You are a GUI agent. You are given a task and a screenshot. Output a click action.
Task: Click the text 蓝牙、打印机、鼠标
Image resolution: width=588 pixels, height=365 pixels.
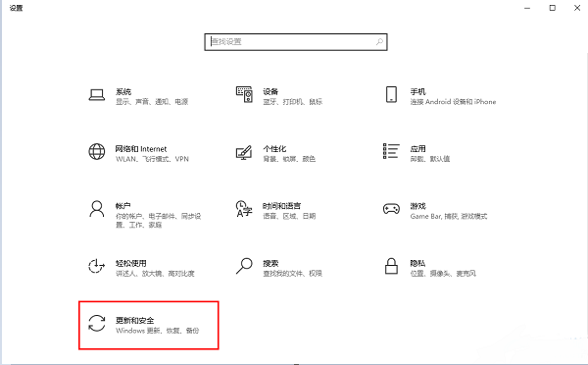tap(292, 102)
